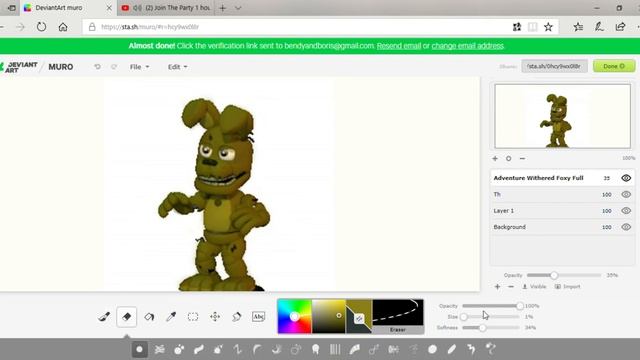Adjust the brush Opacity slider
This screenshot has width=640, height=360.
491,306
